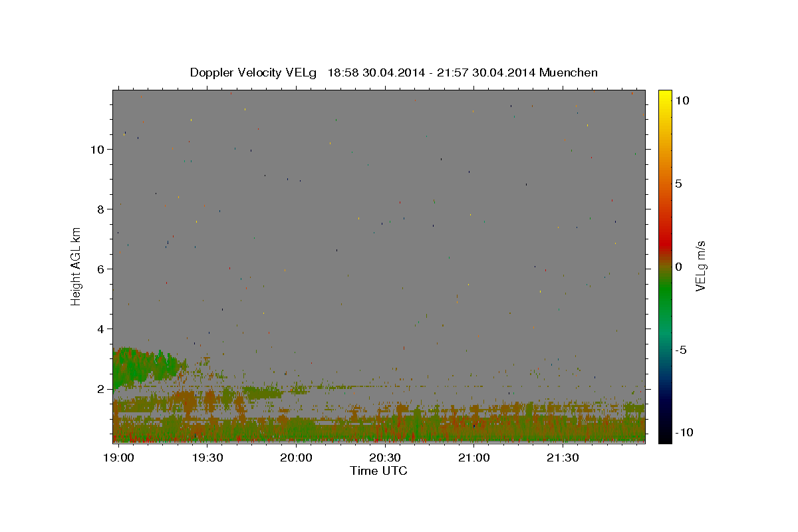798x532 pixels.
Task: Click the yellow top of the colorbar
Action: coord(664,94)
